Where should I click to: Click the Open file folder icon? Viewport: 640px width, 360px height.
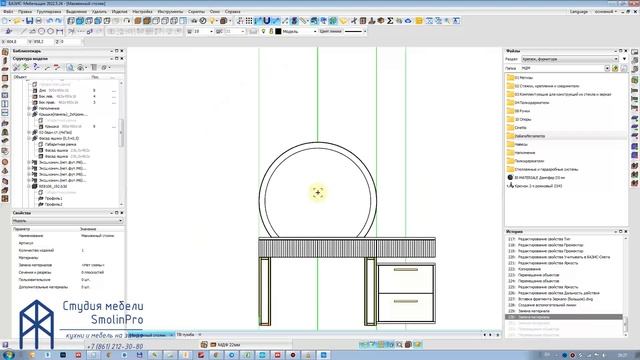[17, 20]
